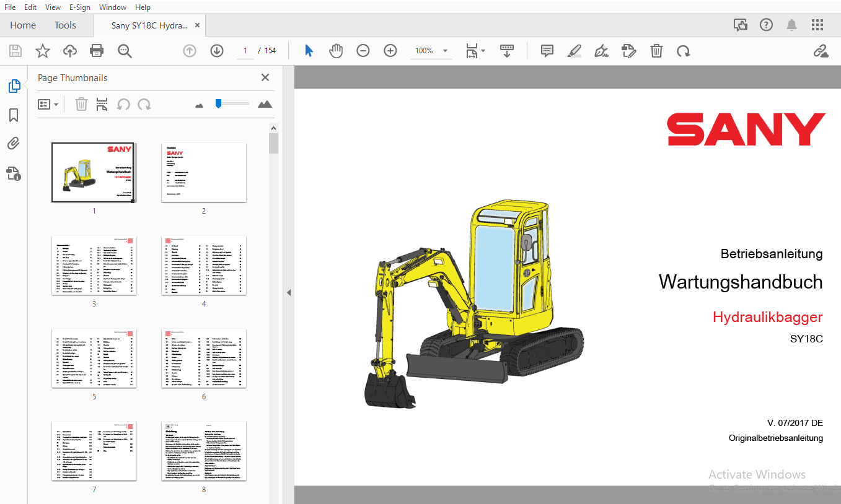Activate the hand pan tool

pos(336,51)
